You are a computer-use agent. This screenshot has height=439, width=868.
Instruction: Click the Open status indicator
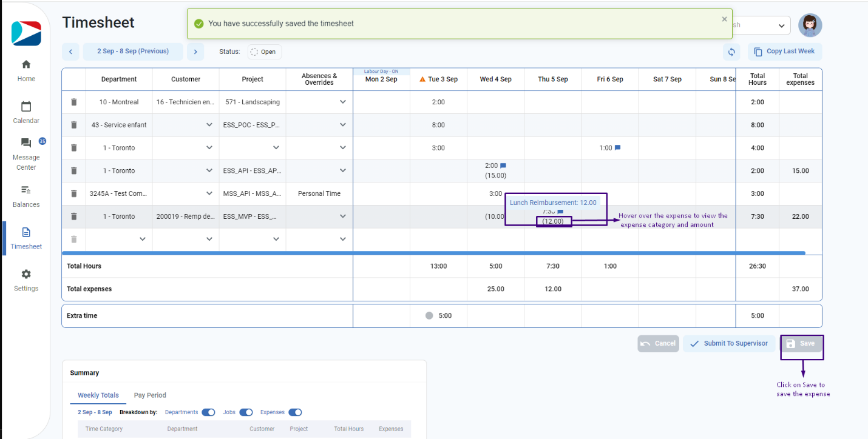(264, 52)
